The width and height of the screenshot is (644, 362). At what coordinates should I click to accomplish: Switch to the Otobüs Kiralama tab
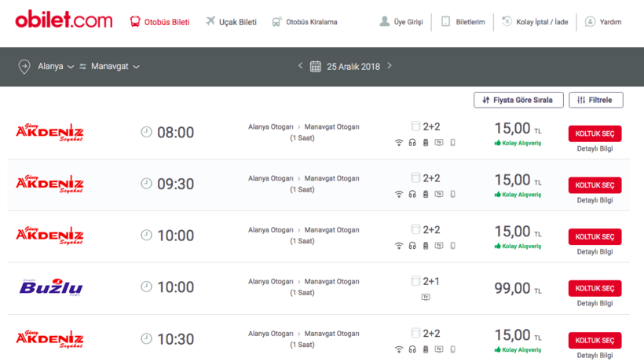point(305,22)
